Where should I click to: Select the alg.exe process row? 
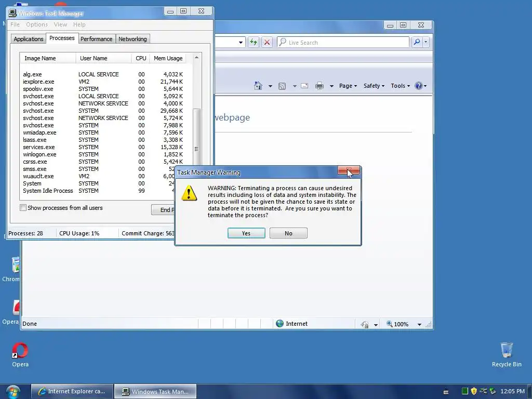click(103, 74)
